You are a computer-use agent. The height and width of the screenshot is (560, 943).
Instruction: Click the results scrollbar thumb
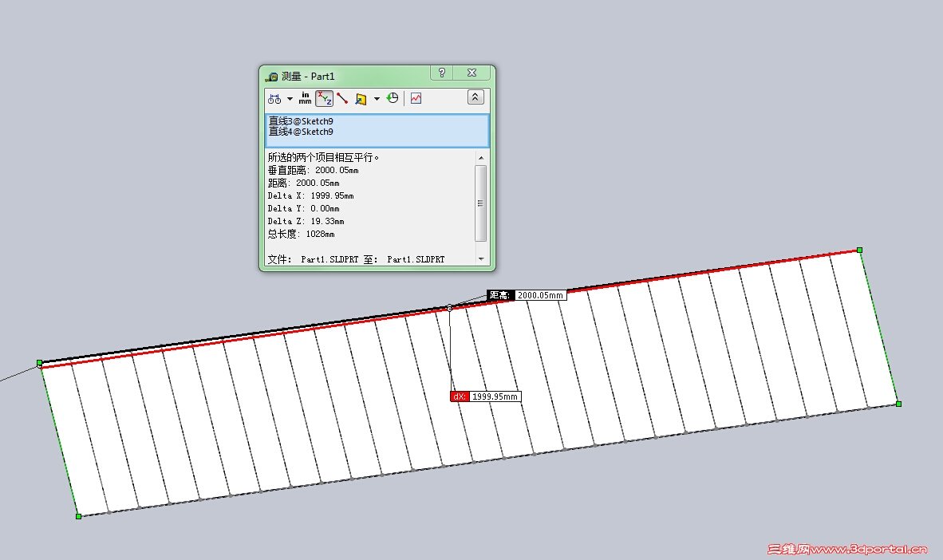coord(480,203)
